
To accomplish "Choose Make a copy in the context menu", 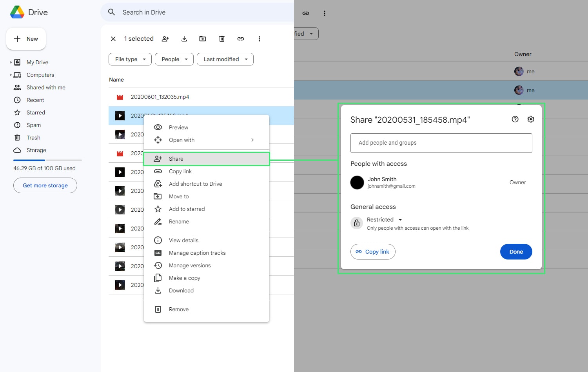I will pos(184,278).
